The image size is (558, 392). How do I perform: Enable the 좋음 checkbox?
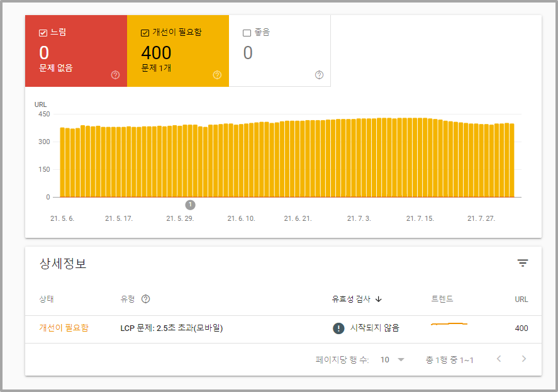[247, 32]
